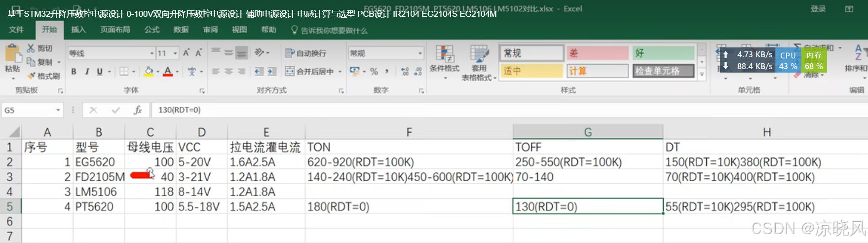Decrease indent icon

[x=259, y=72]
